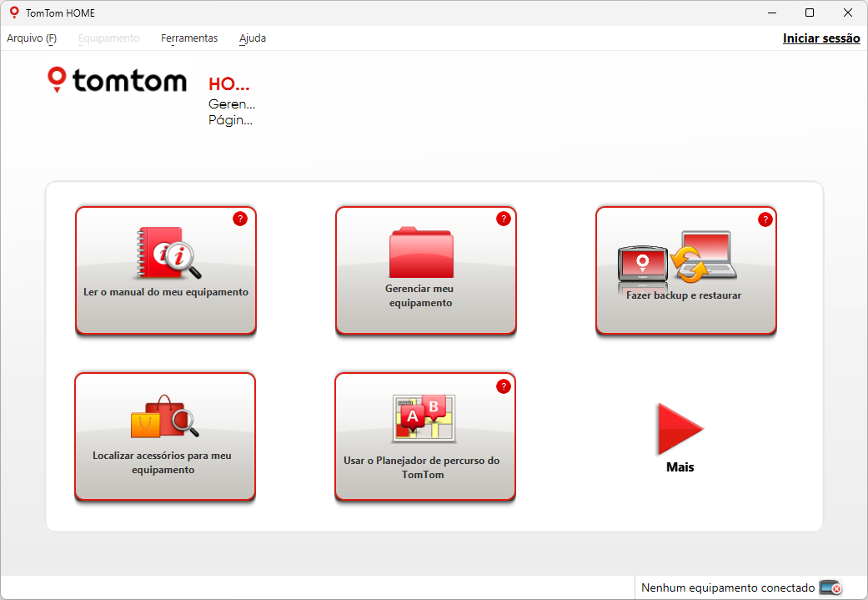Open help on Planejador de percurso question mark
This screenshot has width=868, height=600.
[x=503, y=386]
